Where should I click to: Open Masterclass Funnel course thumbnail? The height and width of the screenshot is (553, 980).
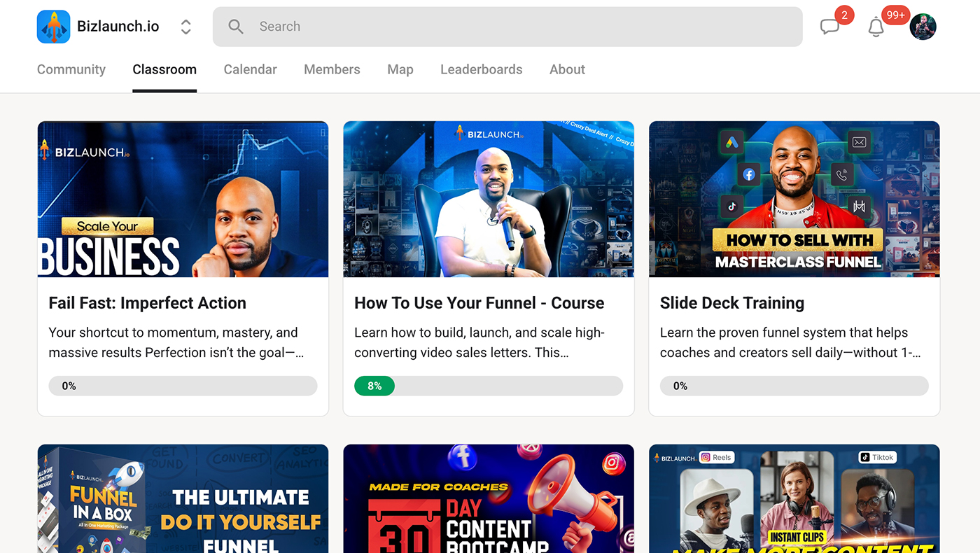(794, 199)
